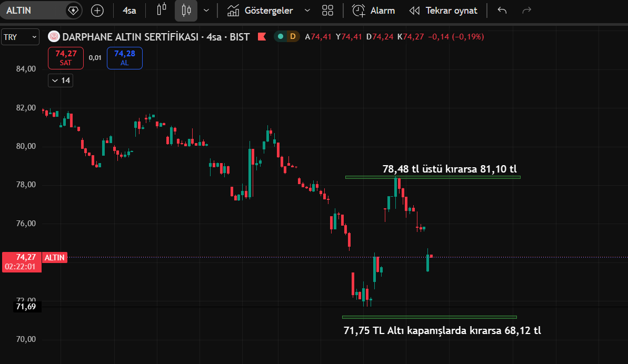Select the upper green resistance rectangle
Screen dimensions: 628x364
click(433, 177)
